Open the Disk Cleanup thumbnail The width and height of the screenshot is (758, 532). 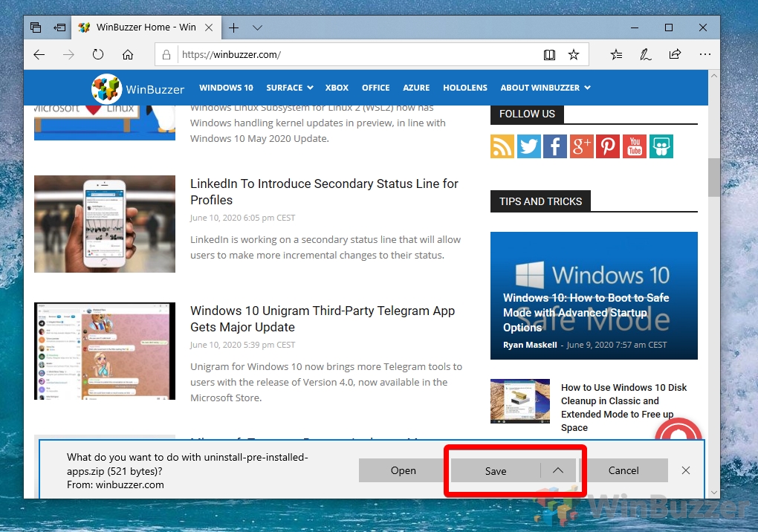coord(520,401)
